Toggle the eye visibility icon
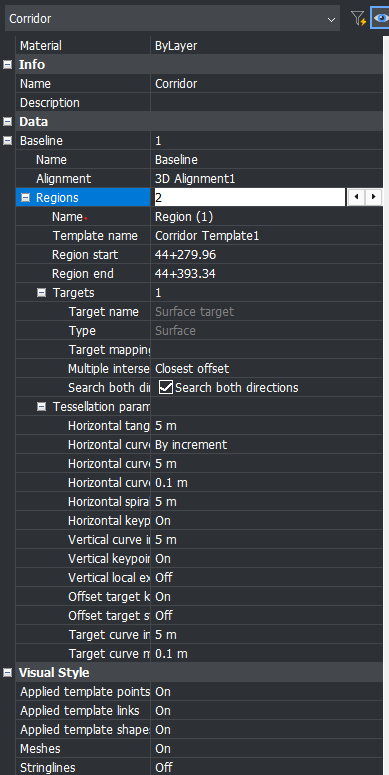 click(x=380, y=19)
